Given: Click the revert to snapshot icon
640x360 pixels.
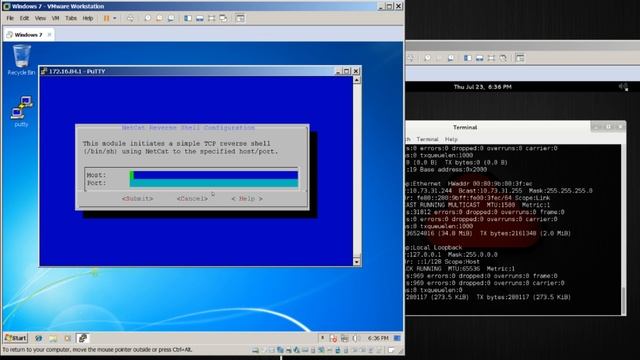Looking at the screenshot, I should pos(159,18).
